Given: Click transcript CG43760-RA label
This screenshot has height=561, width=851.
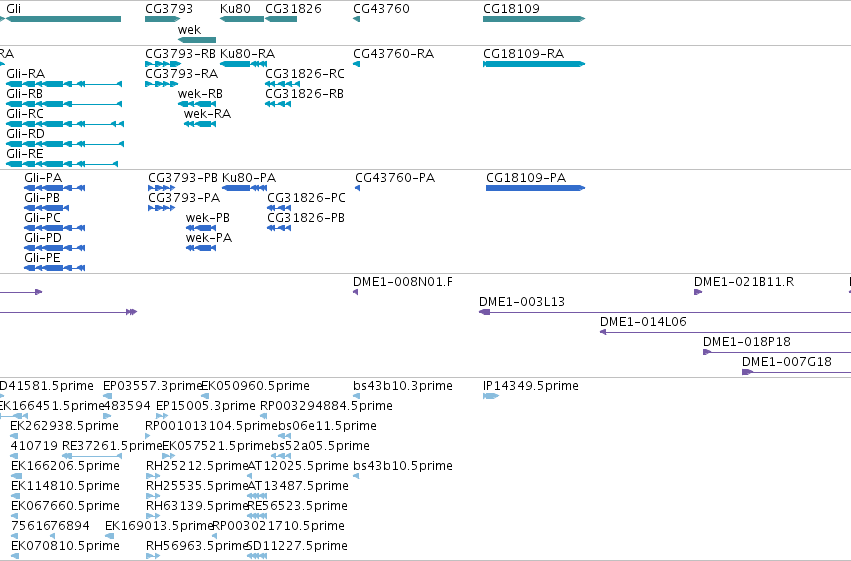Looking at the screenshot, I should (393, 54).
